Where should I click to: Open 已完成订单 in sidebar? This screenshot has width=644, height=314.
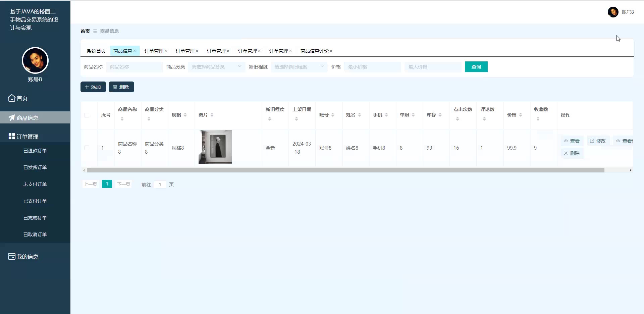(x=35, y=218)
